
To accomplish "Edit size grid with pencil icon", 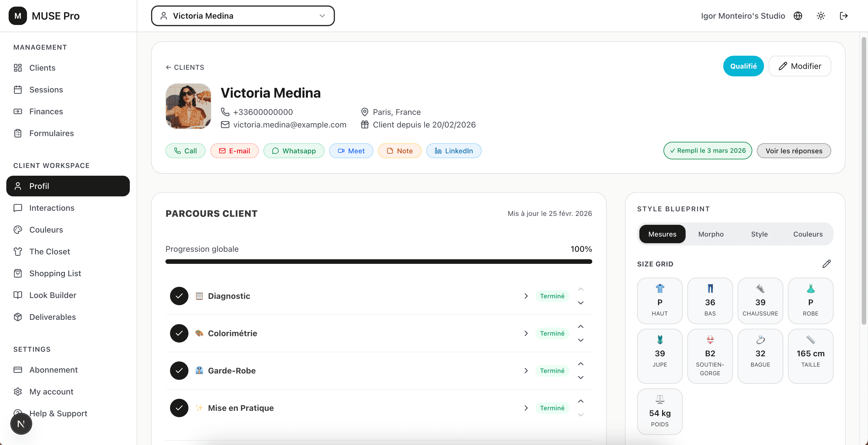I will click(x=826, y=264).
